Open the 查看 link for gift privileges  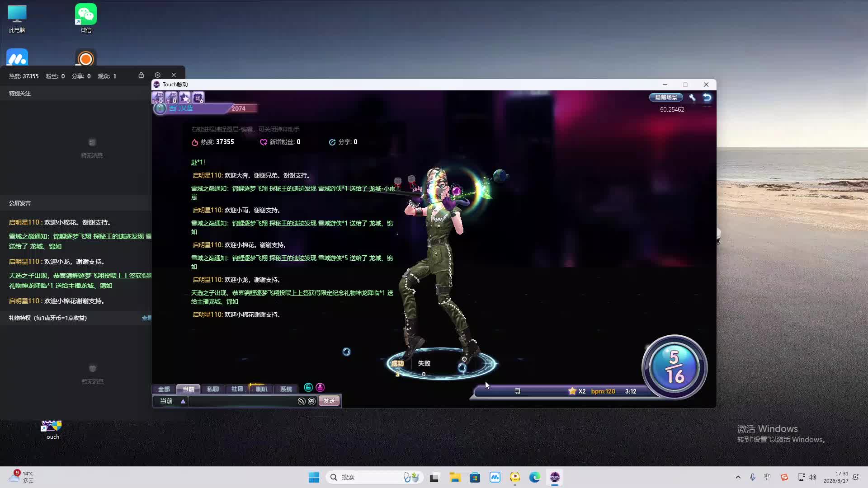click(x=146, y=318)
